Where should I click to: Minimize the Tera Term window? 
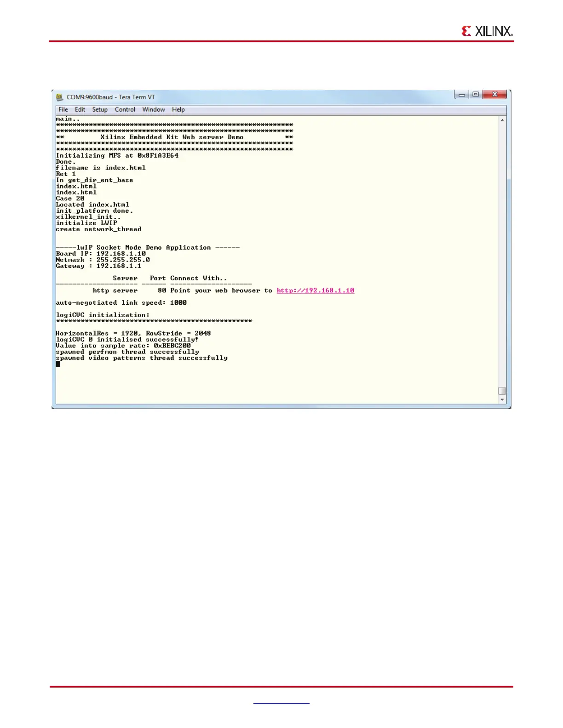tap(462, 95)
